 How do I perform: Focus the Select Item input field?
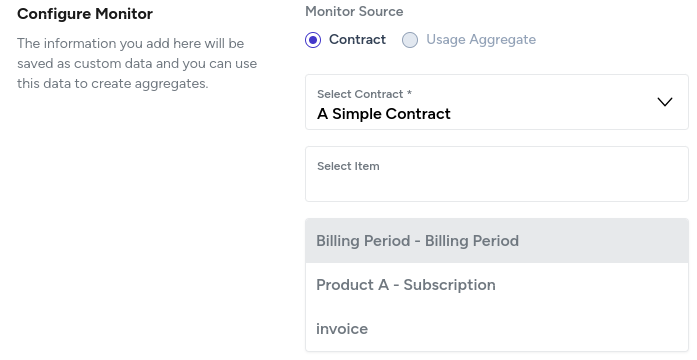pyautogui.click(x=497, y=174)
